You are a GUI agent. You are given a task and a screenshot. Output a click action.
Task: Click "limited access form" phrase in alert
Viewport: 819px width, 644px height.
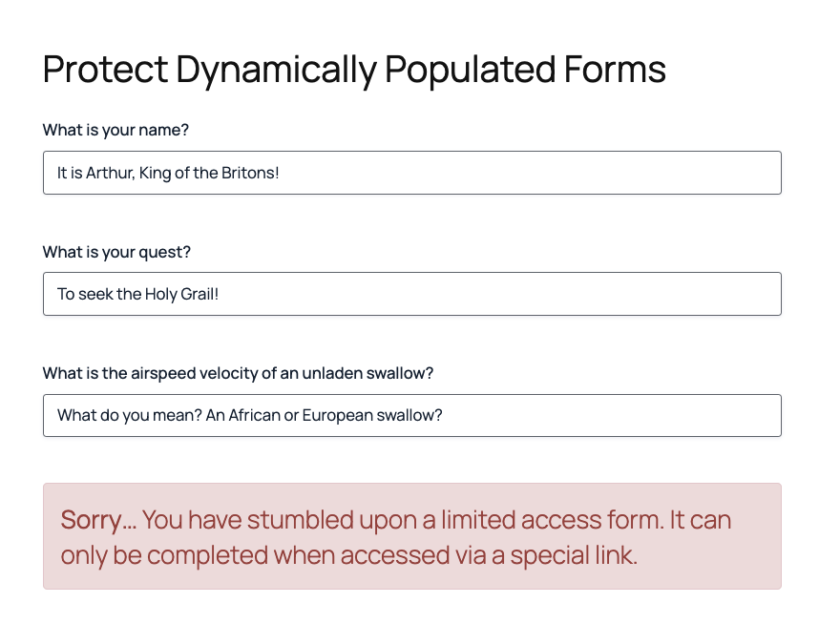click(546, 520)
